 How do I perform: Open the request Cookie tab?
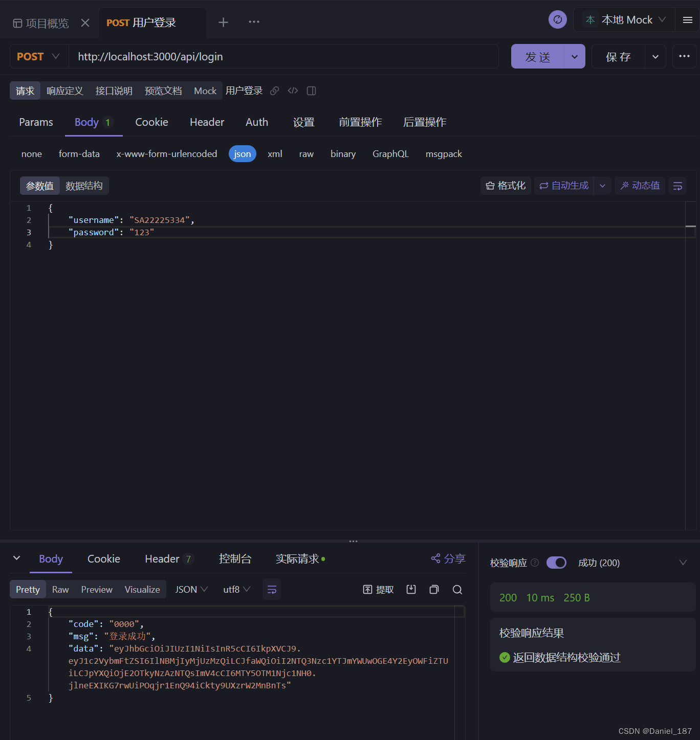pyautogui.click(x=151, y=122)
